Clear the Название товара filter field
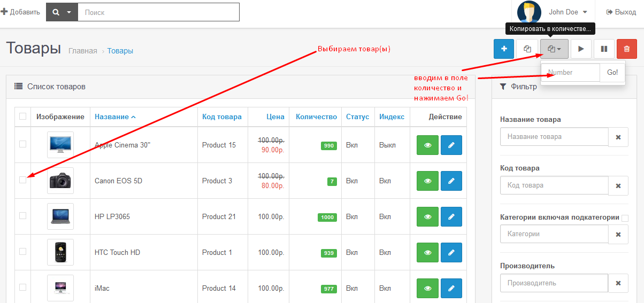 click(618, 137)
